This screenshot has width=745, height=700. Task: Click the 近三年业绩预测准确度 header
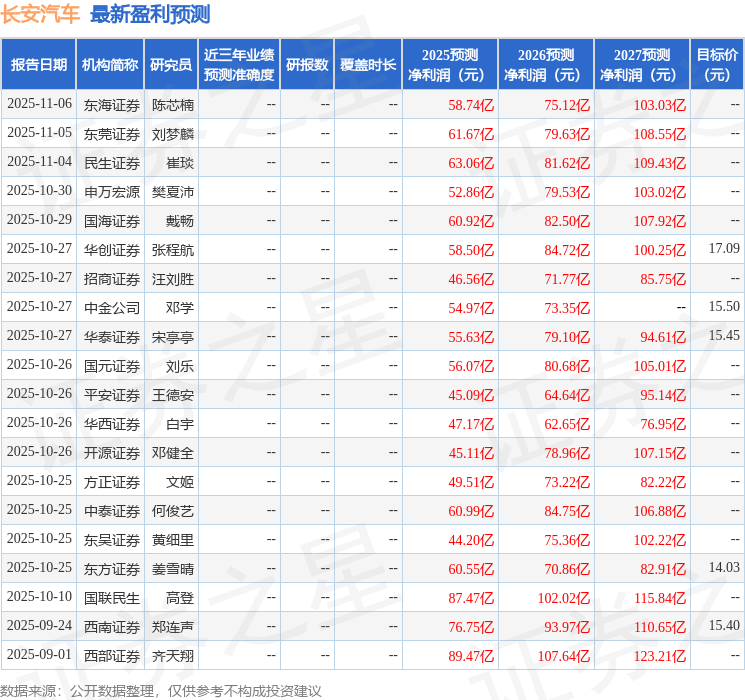pos(239,65)
